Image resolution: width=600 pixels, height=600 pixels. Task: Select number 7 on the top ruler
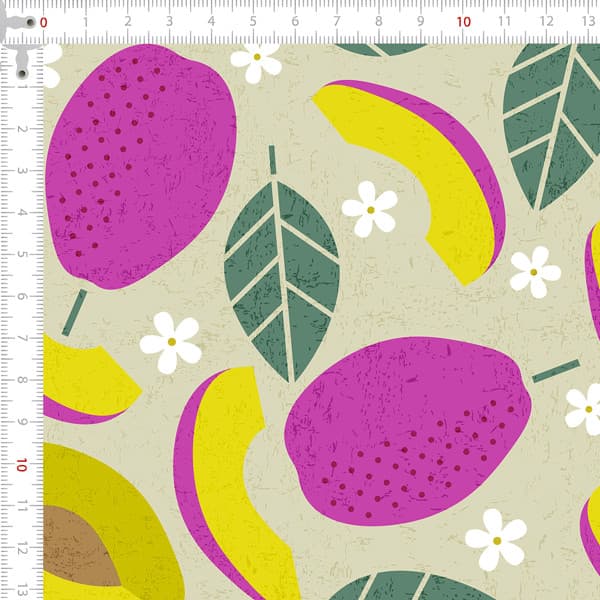point(336,22)
